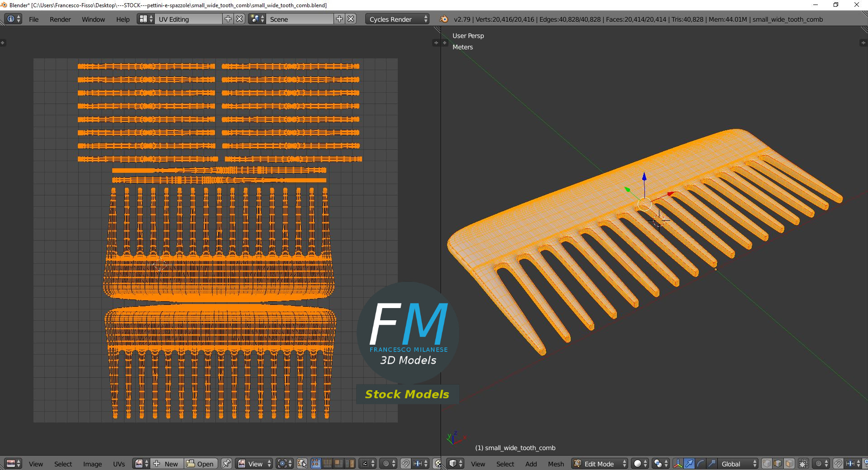The width and height of the screenshot is (868, 470).
Task: Toggle the pin image icon
Action: pyautogui.click(x=226, y=464)
